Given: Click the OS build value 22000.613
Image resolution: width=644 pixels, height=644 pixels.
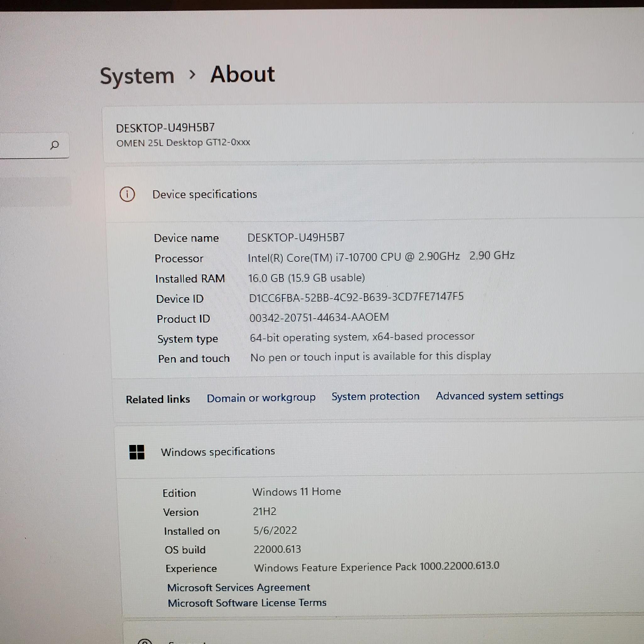Looking at the screenshot, I should coord(277,549).
